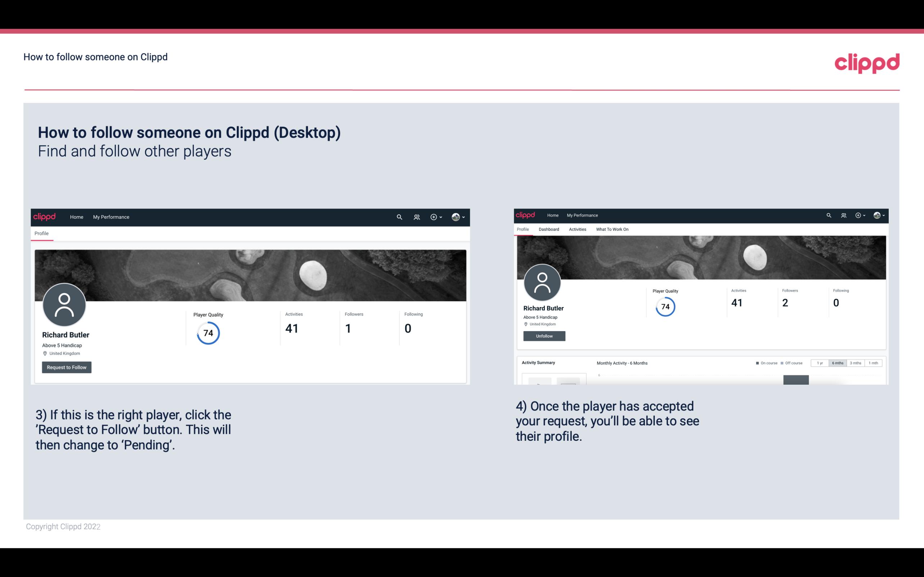
Task: Click the 'Request to Follow' button
Action: point(67,367)
